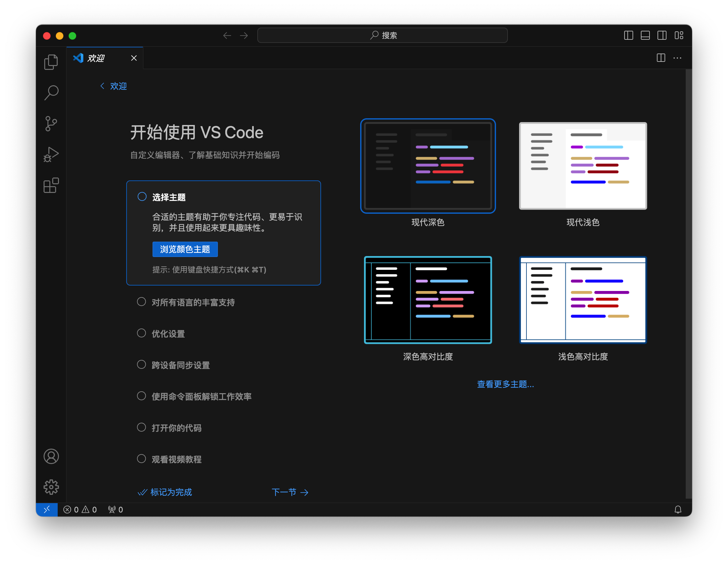Click the notifications bell in status bar
The image size is (728, 564).
[x=678, y=509]
